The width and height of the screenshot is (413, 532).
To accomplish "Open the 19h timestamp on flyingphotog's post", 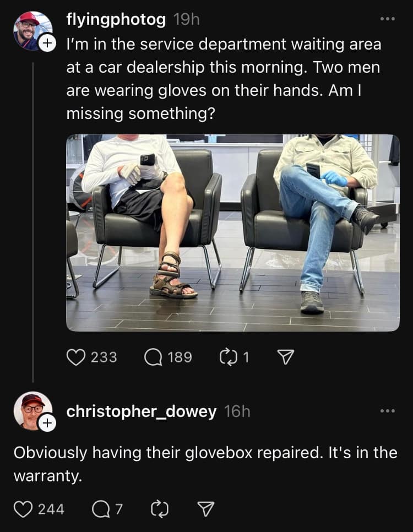I will 186,20.
